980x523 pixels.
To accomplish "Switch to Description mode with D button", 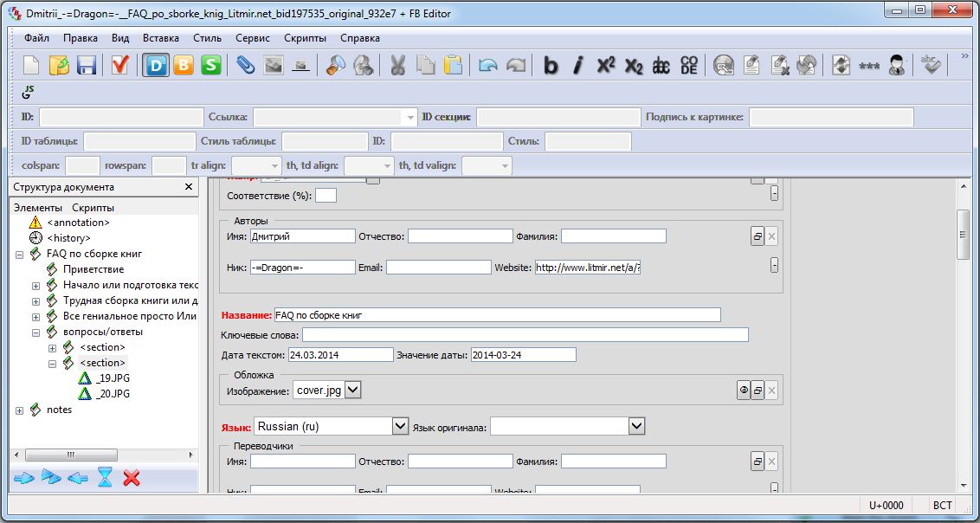I will tap(156, 65).
